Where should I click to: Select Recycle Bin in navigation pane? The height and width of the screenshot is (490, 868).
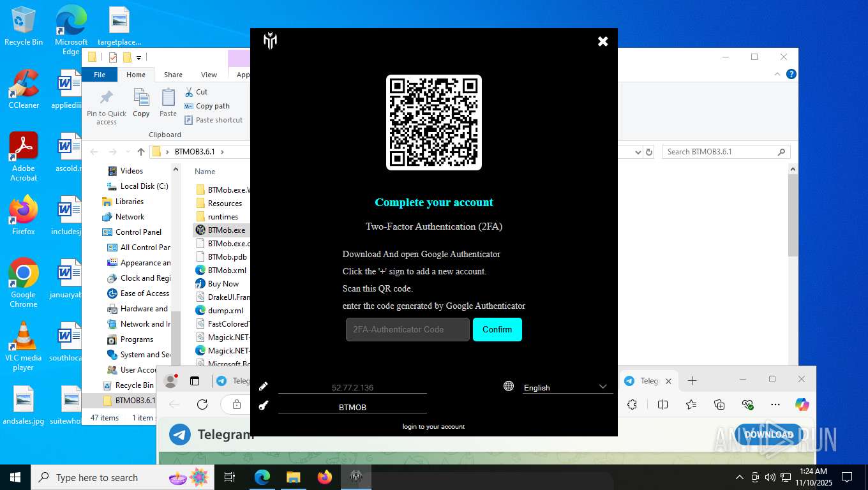(x=134, y=385)
